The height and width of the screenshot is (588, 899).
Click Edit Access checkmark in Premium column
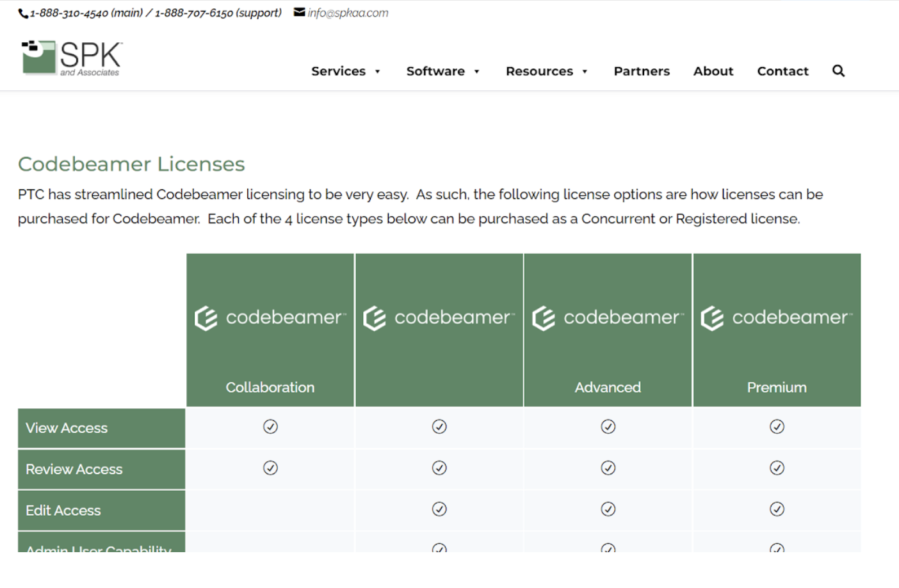[777, 509]
